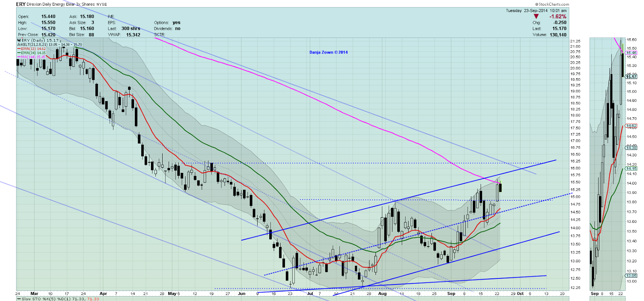The width and height of the screenshot is (644, 301).
Task: Click the KELT(21,2.5,21) legend entry
Action: [52, 45]
